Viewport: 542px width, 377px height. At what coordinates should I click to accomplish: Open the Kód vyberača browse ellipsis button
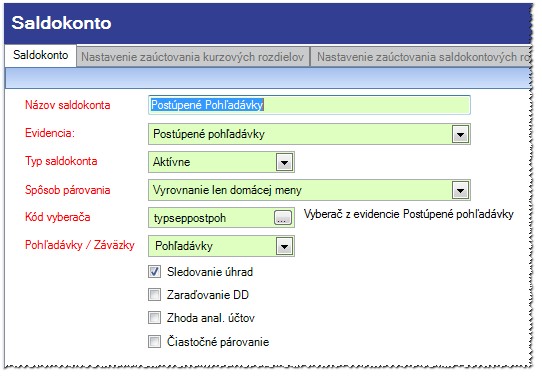(x=283, y=218)
